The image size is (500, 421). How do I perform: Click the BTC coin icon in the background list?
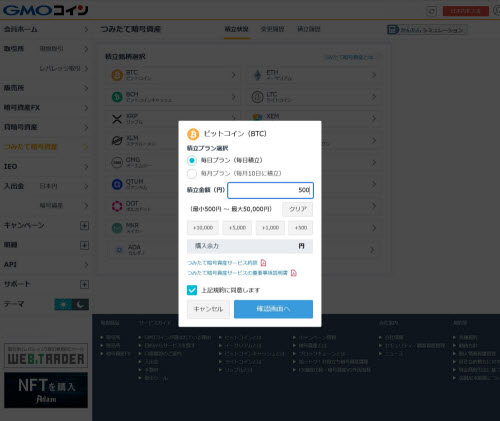117,75
